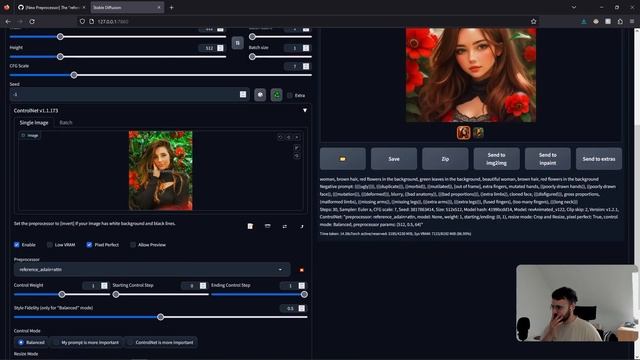Select the second output thumbnail in gallery
Screen dimensions: 640x360
pos(478,133)
